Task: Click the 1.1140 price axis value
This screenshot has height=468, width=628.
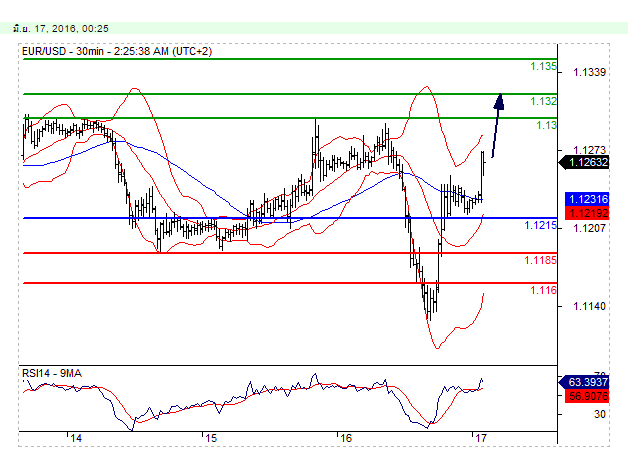Action: 590,306
